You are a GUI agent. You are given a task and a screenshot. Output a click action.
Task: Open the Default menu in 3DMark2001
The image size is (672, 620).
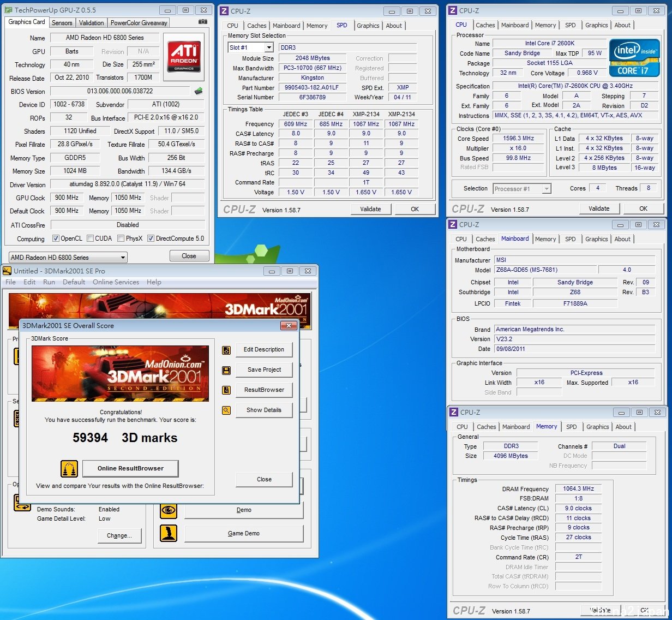[x=74, y=282]
